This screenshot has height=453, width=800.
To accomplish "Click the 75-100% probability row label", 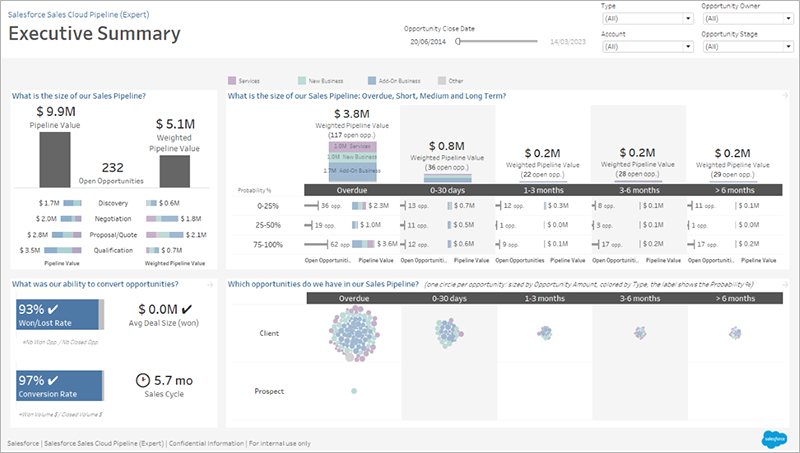I will coord(267,244).
